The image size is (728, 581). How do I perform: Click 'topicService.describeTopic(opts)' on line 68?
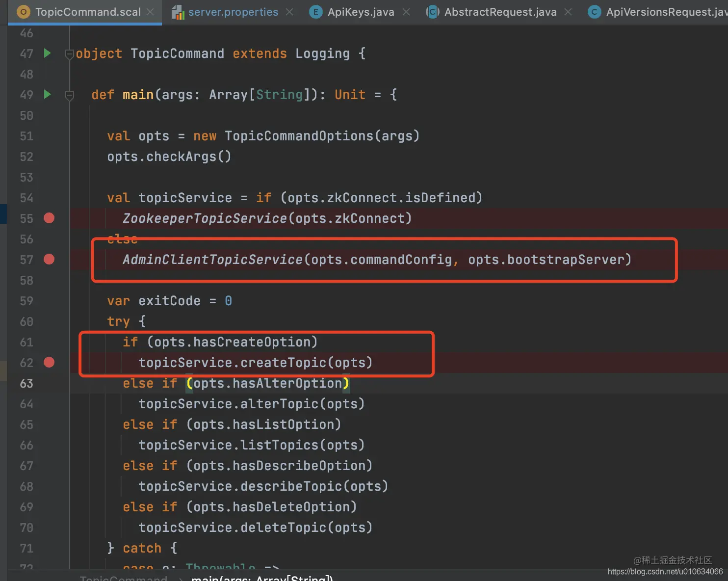(x=263, y=486)
